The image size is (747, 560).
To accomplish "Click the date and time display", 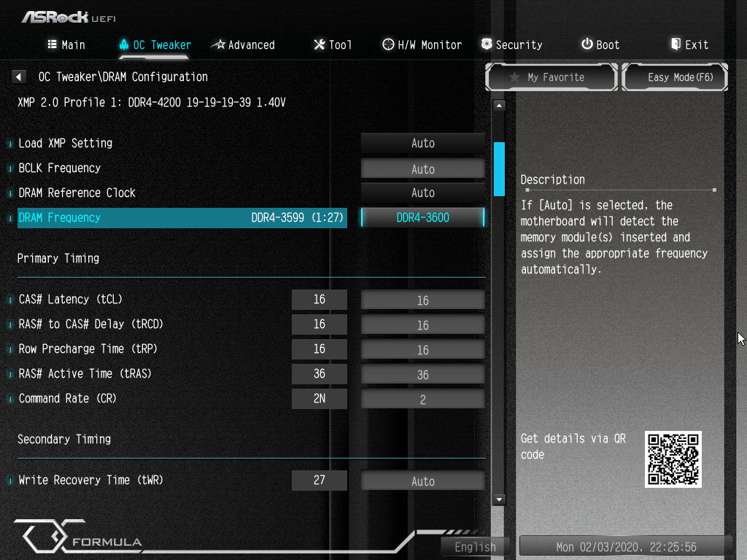I will click(626, 547).
